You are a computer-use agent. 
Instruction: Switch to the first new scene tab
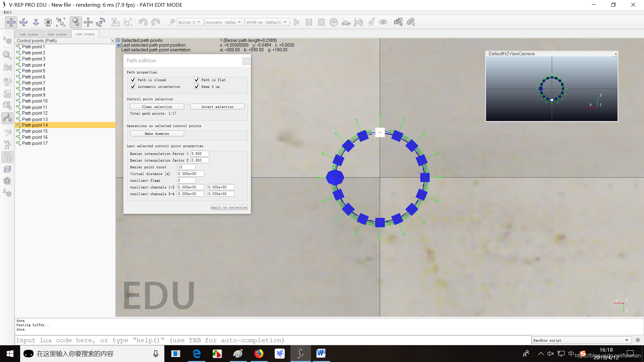pyautogui.click(x=29, y=34)
